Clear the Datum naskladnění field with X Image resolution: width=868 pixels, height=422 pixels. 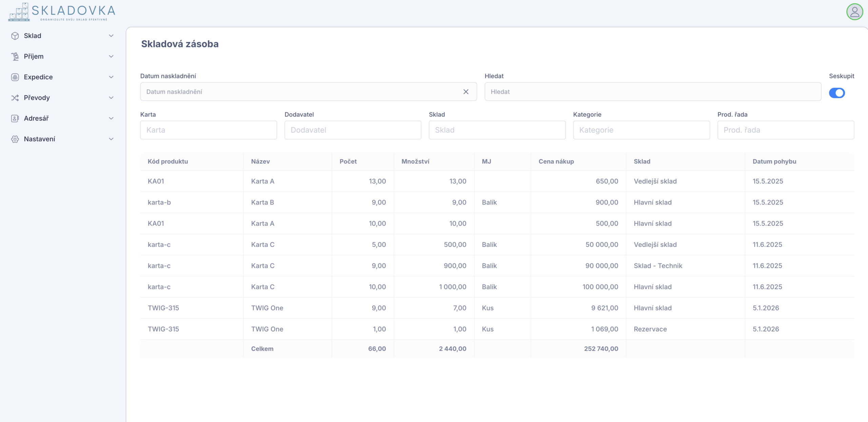click(x=466, y=92)
